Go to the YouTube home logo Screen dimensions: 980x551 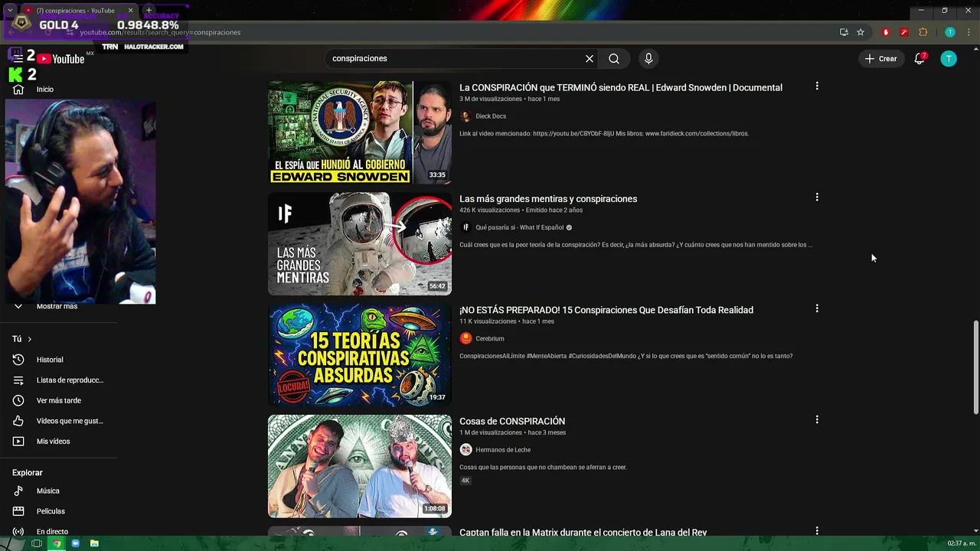point(60,59)
